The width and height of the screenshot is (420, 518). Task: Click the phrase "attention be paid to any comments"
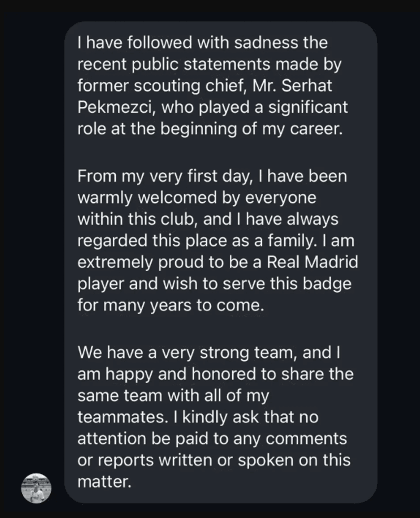[212, 438]
